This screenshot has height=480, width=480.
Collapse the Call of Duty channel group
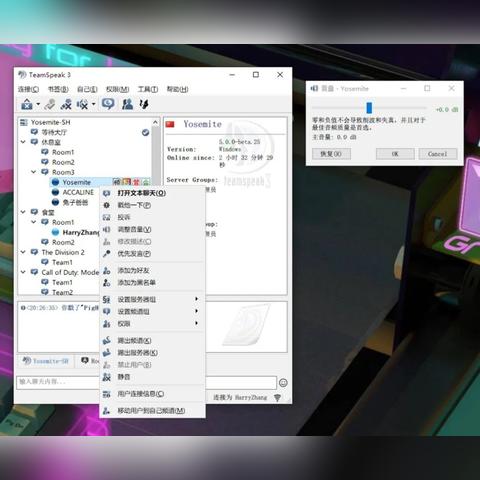[x=23, y=272]
